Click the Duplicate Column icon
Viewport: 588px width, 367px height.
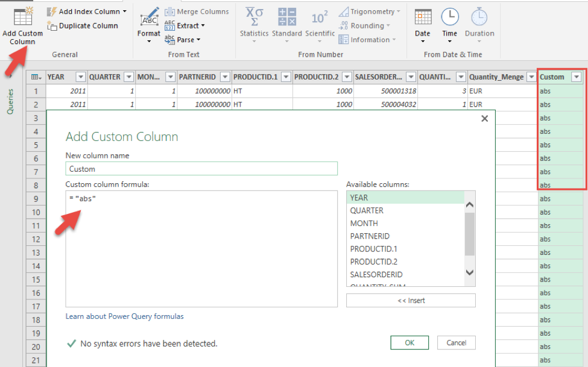click(x=52, y=26)
